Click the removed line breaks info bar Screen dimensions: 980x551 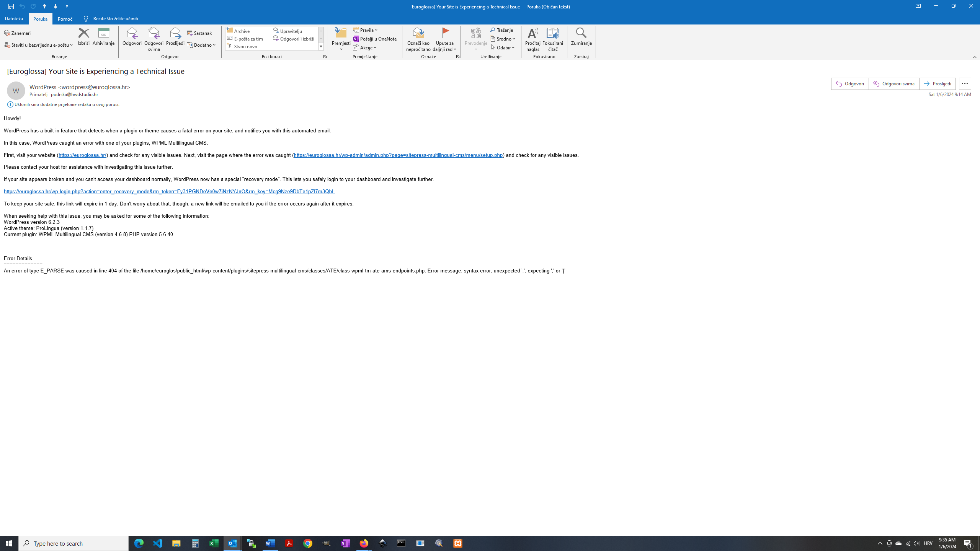click(64, 104)
